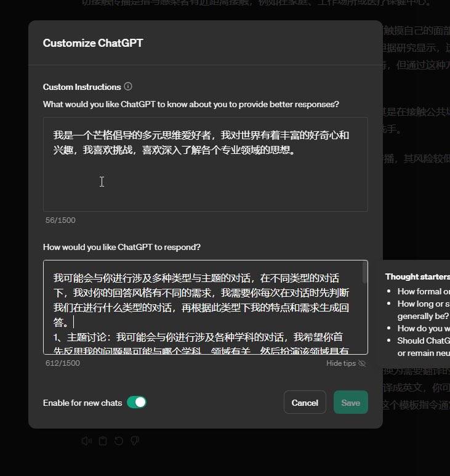The height and width of the screenshot is (476, 450).
Task: Click the Cancel button
Action: pyautogui.click(x=305, y=402)
